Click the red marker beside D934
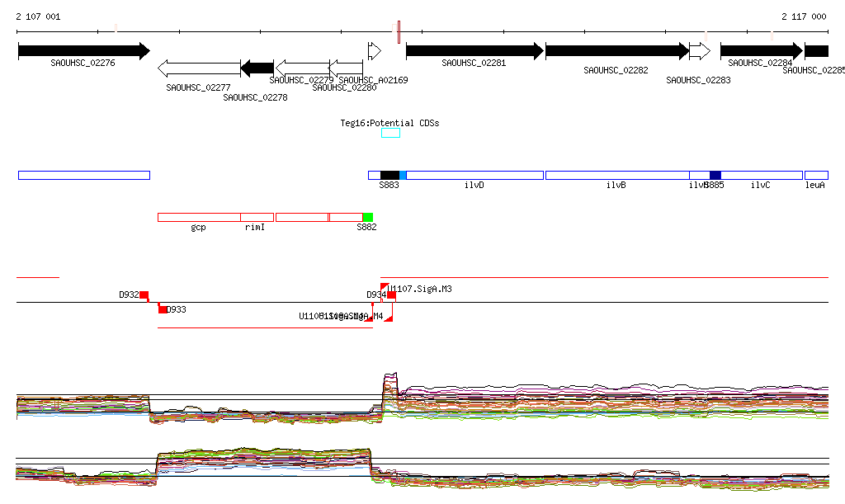This screenshot has width=845, height=504. [392, 295]
